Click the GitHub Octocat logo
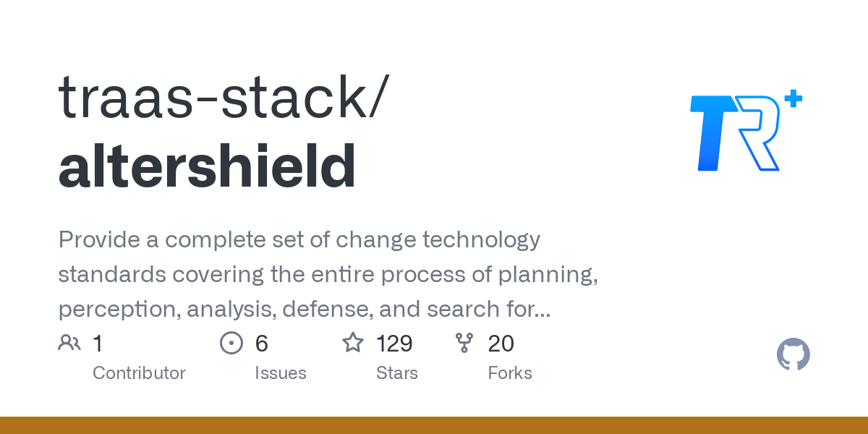The image size is (868, 434). [793, 354]
